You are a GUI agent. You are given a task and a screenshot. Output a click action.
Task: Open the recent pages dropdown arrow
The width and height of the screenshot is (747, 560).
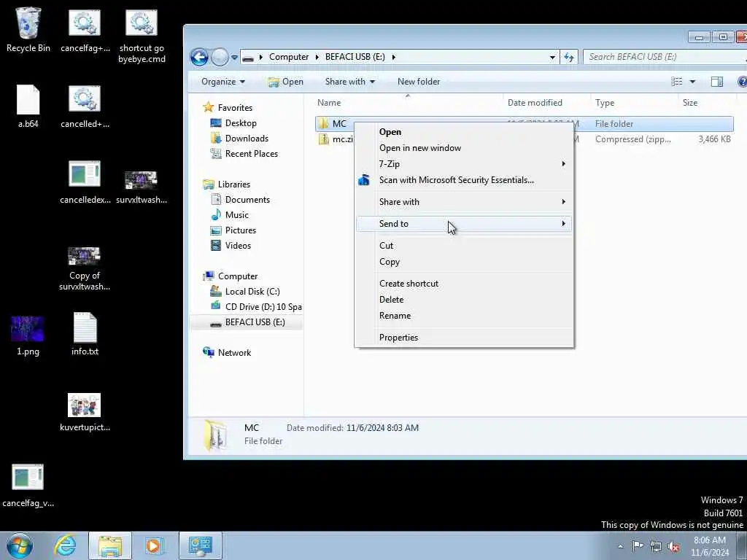pos(234,58)
